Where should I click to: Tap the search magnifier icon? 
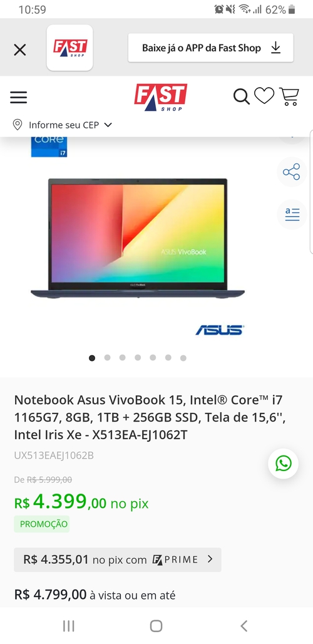242,96
